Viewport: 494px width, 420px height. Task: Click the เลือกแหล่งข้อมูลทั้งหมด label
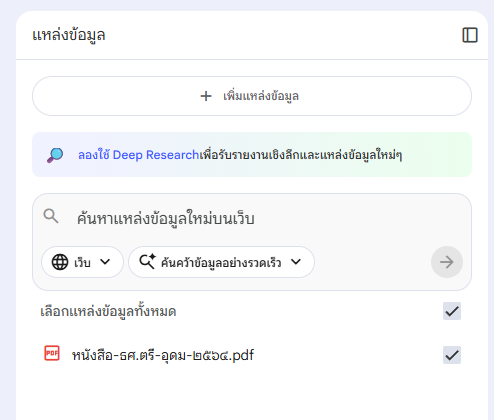point(108,311)
